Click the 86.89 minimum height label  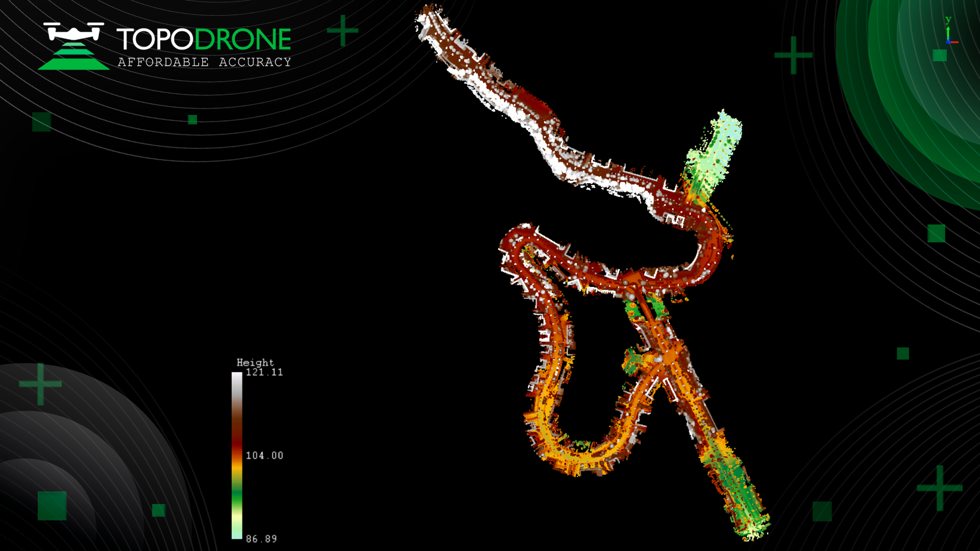[x=261, y=539]
